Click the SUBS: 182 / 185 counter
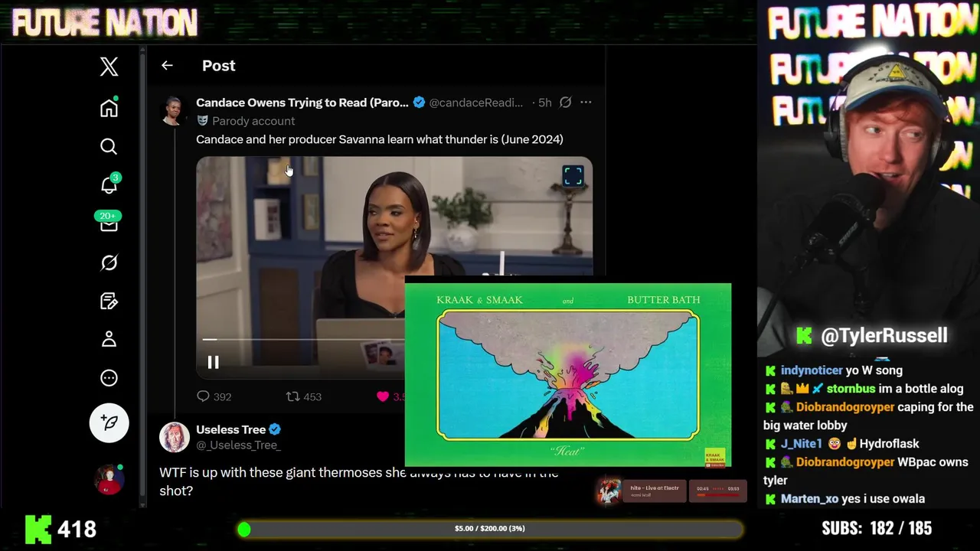The width and height of the screenshot is (980, 551). tap(877, 529)
